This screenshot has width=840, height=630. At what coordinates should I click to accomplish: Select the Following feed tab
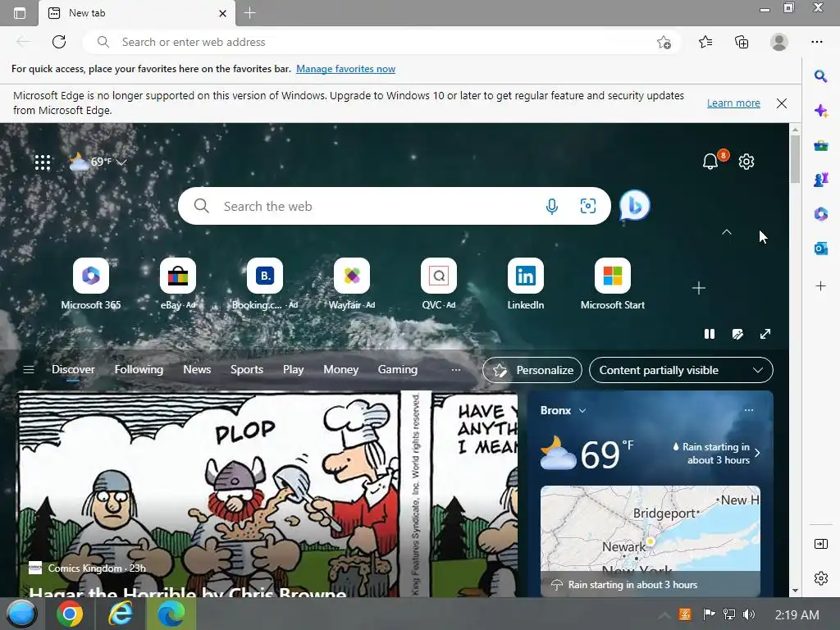point(139,370)
